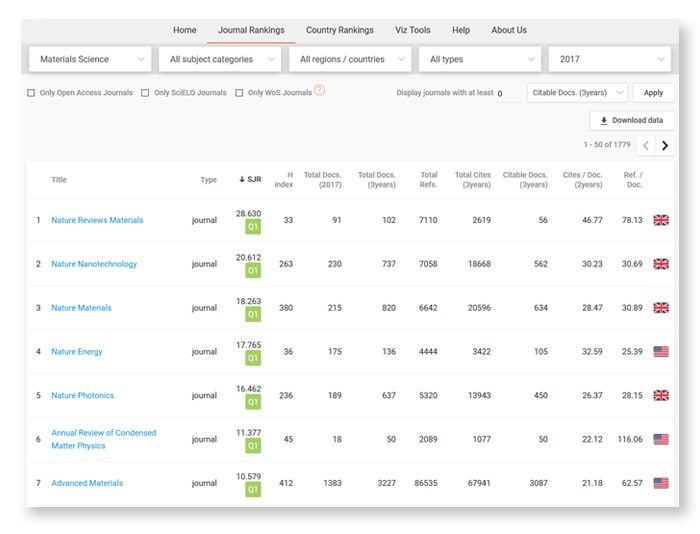Click the Nature Reviews Materials UK flag
700x534 pixels.
tap(661, 220)
